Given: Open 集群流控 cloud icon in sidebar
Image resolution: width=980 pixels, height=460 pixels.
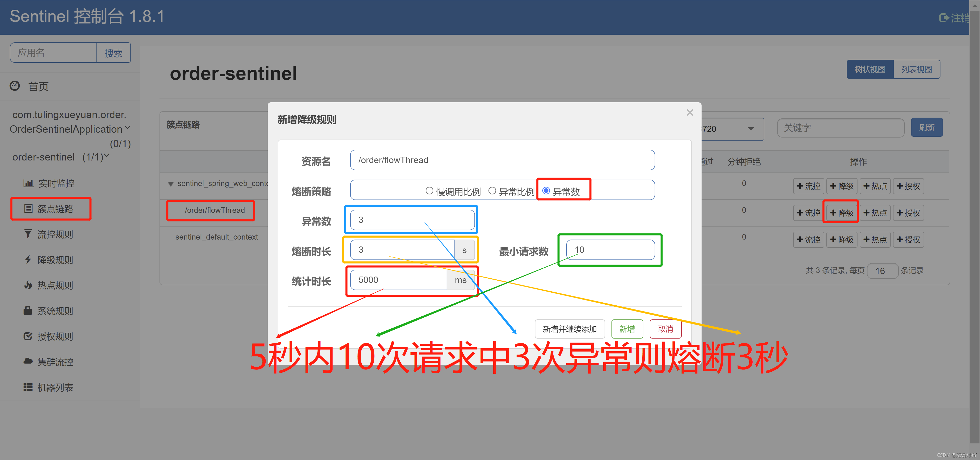Looking at the screenshot, I should tap(28, 361).
